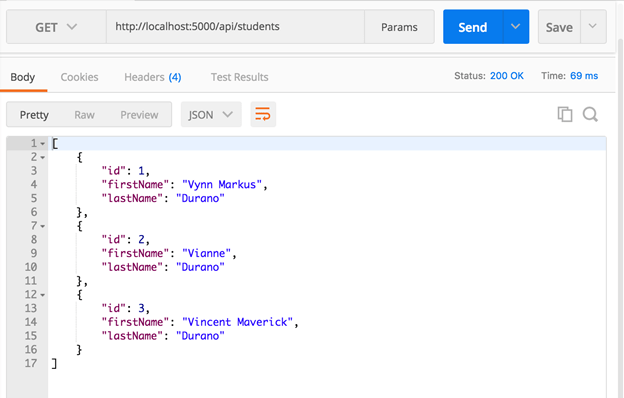
Task: Open the JSON format dropdown
Action: click(x=211, y=115)
